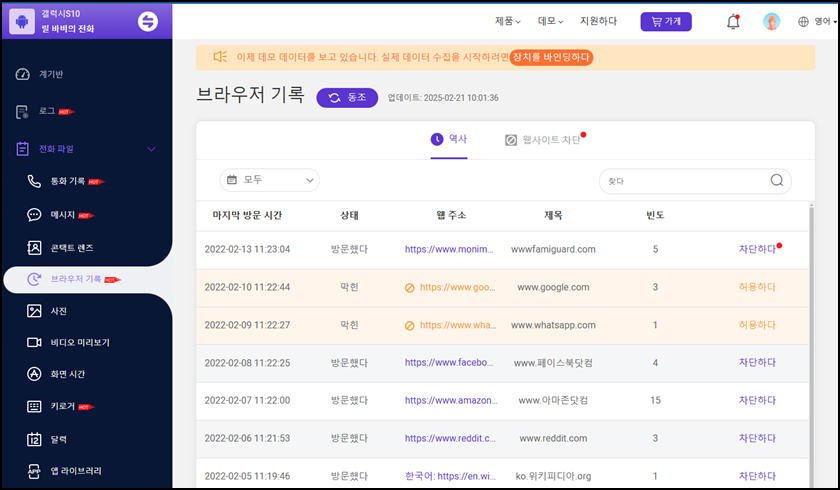Open the 계기반 dashboard icon
Screen dimensions: 840x490
(22, 74)
